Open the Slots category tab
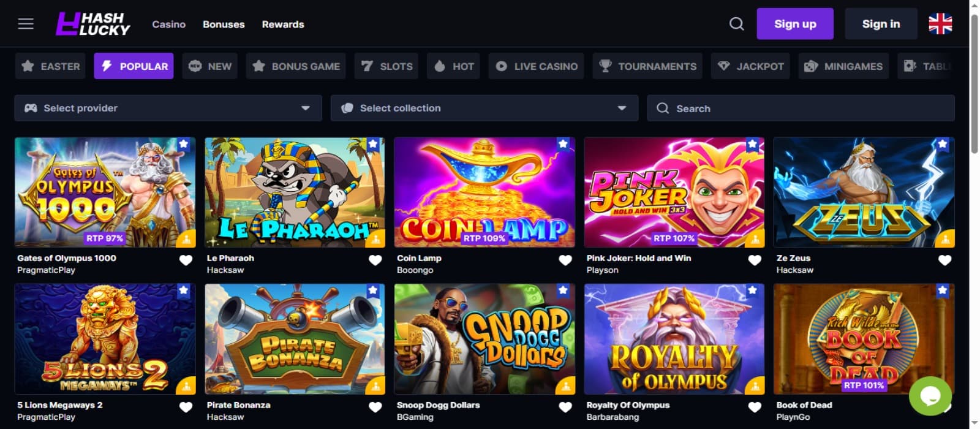The image size is (980, 429). pyautogui.click(x=386, y=66)
